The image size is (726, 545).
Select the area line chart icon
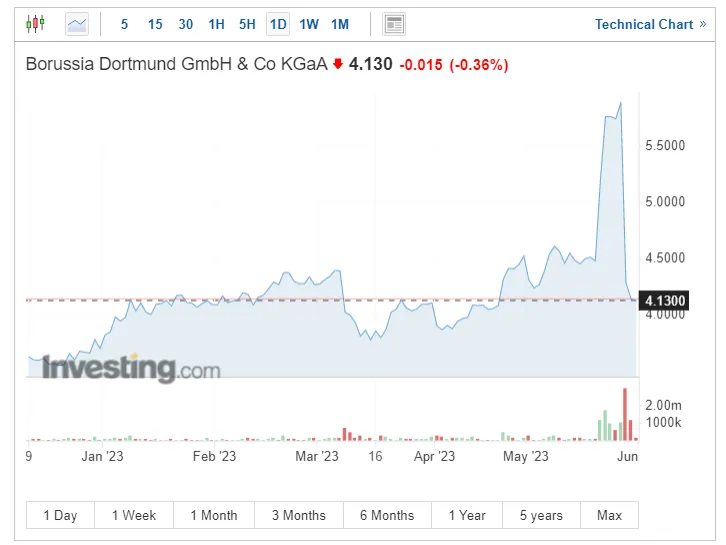(77, 24)
